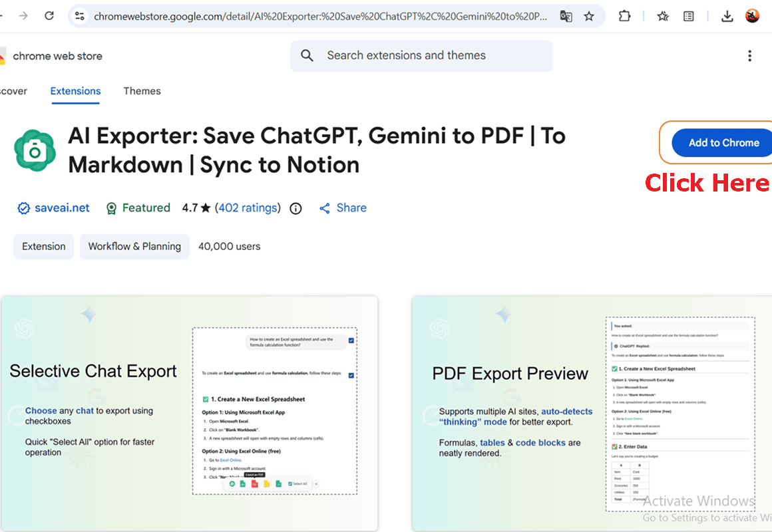Open the saveai.net publisher link

pos(61,207)
